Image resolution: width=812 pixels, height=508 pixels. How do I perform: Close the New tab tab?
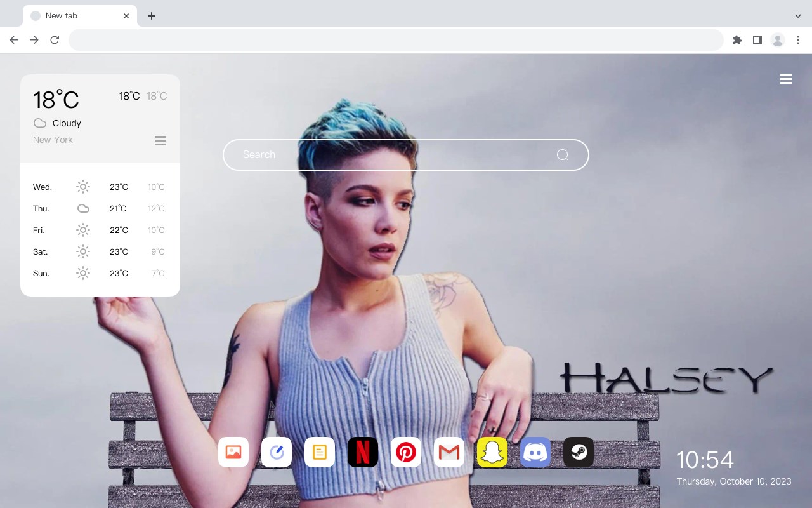point(126,16)
